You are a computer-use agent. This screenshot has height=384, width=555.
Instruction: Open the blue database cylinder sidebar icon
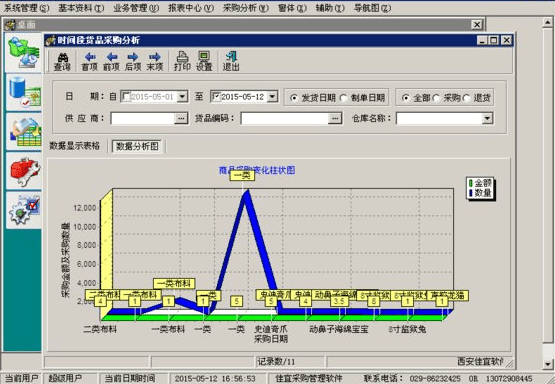[x=24, y=93]
